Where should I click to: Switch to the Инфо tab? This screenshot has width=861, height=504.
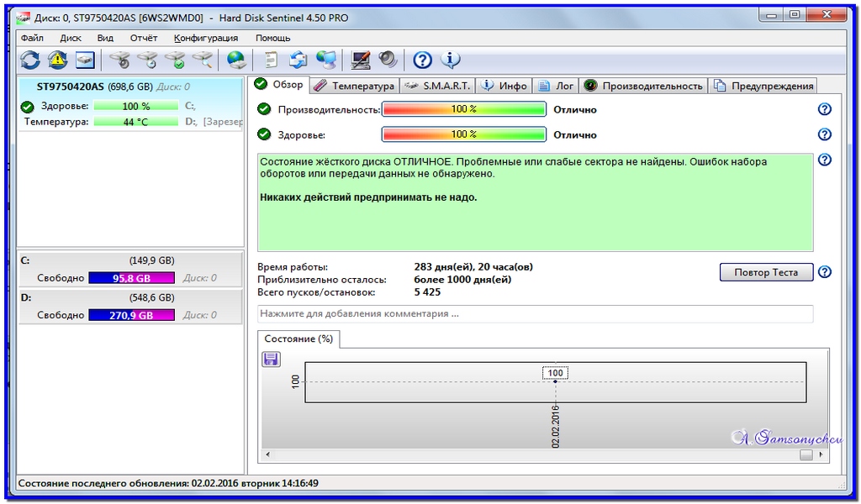(504, 87)
